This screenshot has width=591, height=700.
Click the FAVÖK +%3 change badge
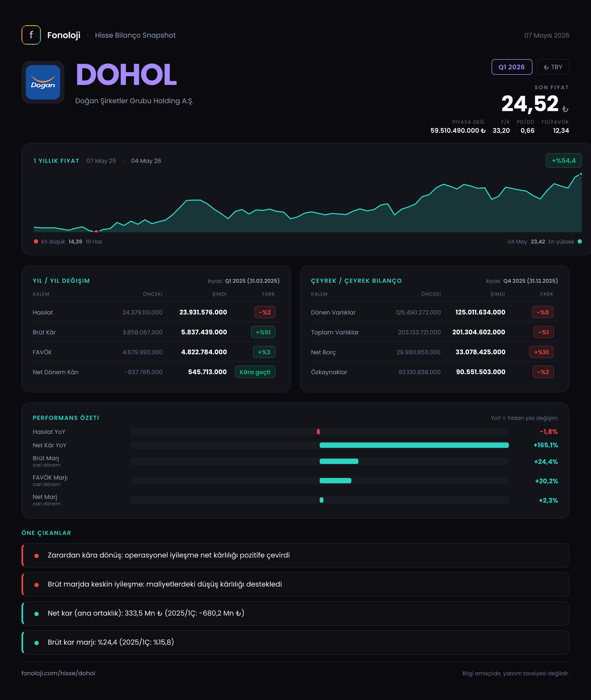[x=264, y=352]
